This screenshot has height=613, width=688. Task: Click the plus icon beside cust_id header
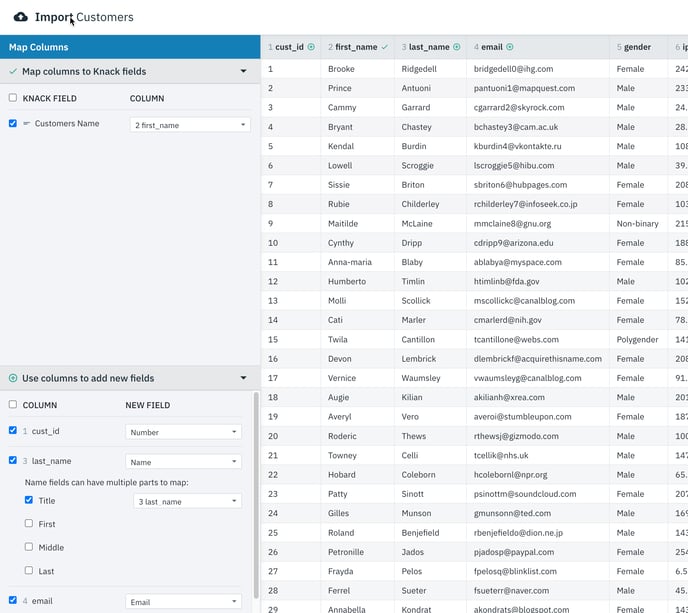311,47
